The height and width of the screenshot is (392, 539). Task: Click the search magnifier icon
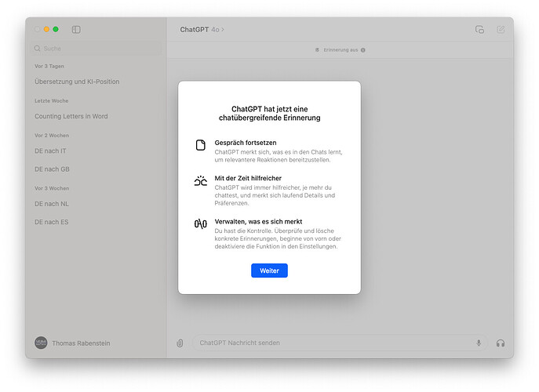37,49
